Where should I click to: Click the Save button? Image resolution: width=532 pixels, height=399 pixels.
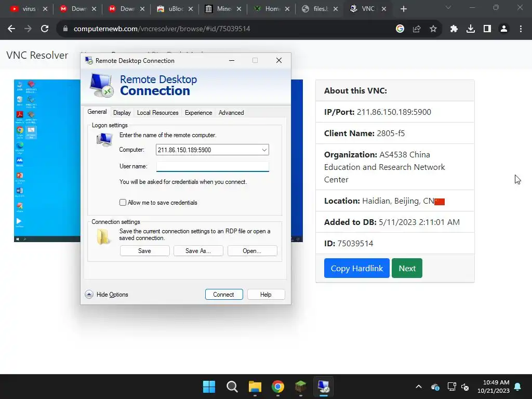[144, 251]
